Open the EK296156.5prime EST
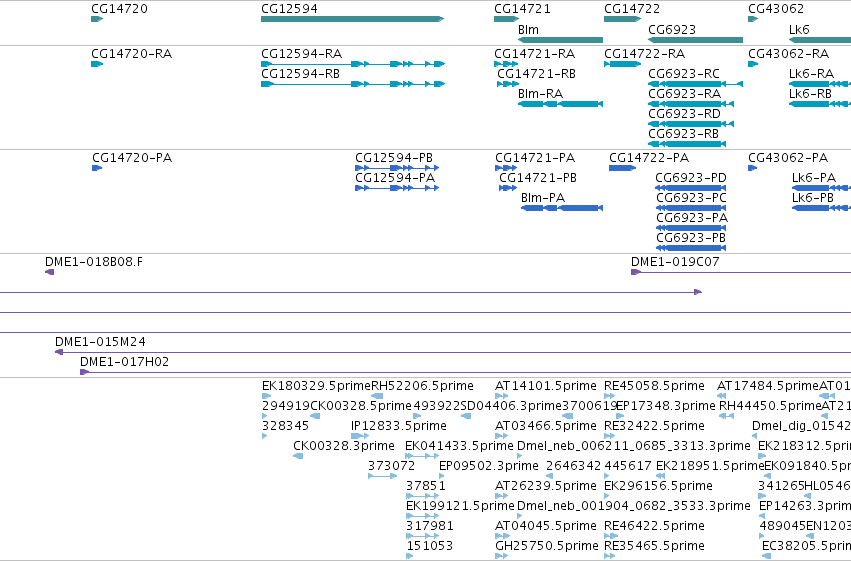Viewport: 851px width, 561px height. click(x=607, y=496)
